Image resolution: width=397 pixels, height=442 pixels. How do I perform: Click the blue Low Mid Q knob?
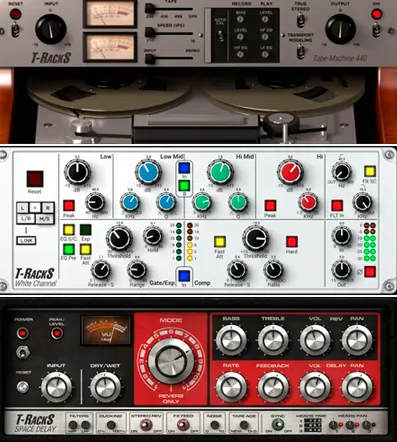(x=166, y=202)
